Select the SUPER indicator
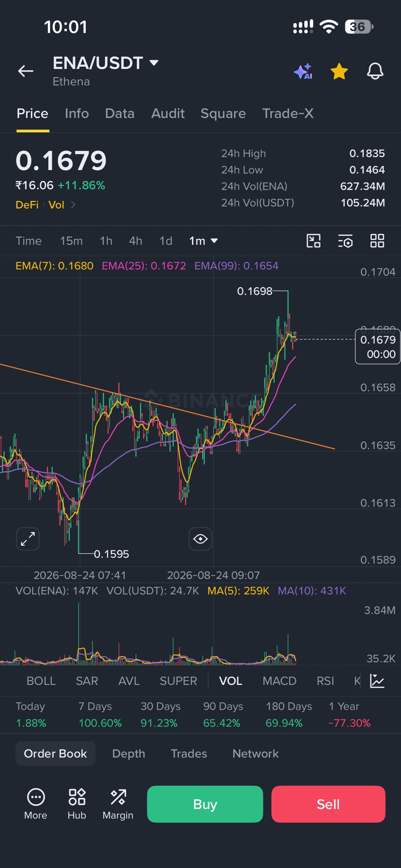Image resolution: width=401 pixels, height=868 pixels. point(178,681)
